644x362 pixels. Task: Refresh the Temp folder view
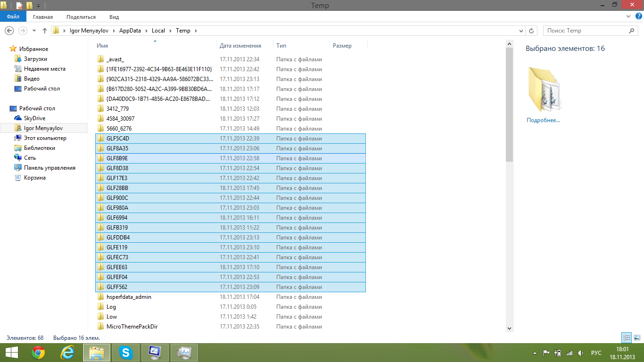(531, 31)
